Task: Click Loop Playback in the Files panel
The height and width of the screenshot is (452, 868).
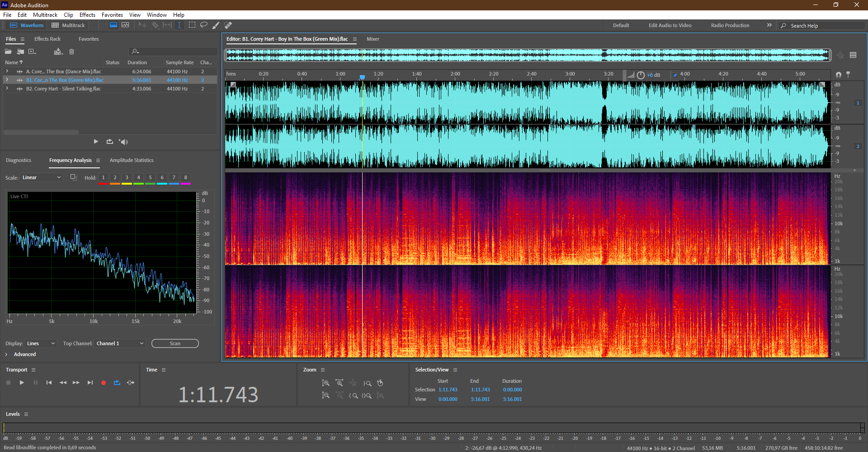Action: click(110, 142)
